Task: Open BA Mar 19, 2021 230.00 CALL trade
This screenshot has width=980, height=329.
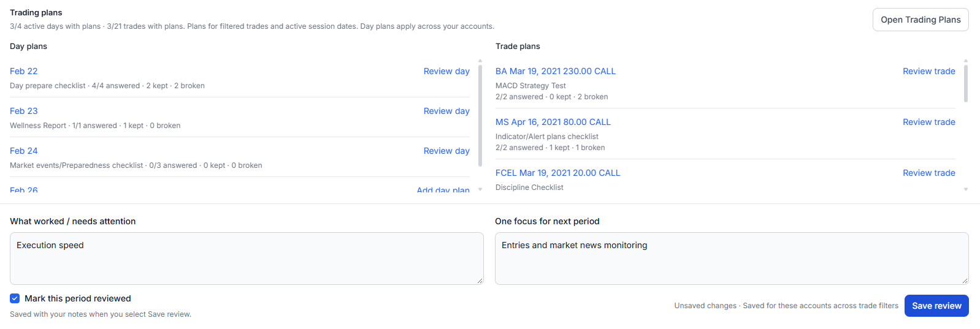Action: (x=556, y=71)
